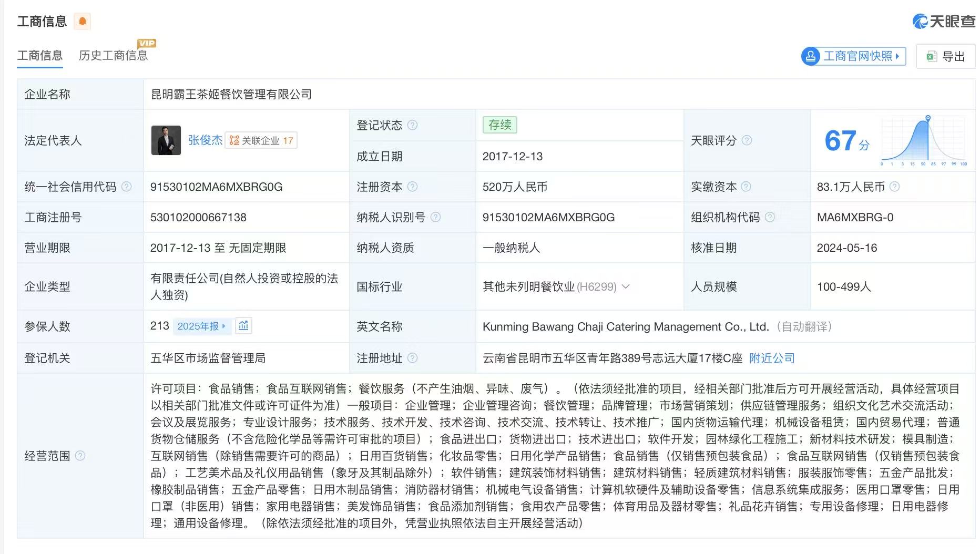Open legal representative 张俊杰 link
The image size is (980, 554).
(x=206, y=140)
